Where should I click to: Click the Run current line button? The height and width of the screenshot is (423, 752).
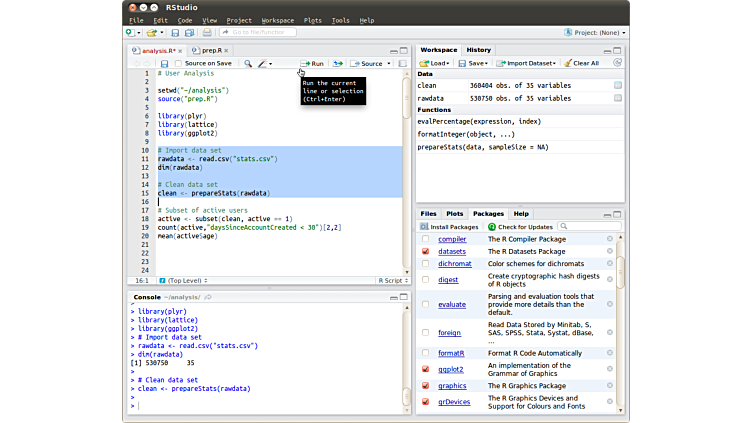tap(312, 63)
